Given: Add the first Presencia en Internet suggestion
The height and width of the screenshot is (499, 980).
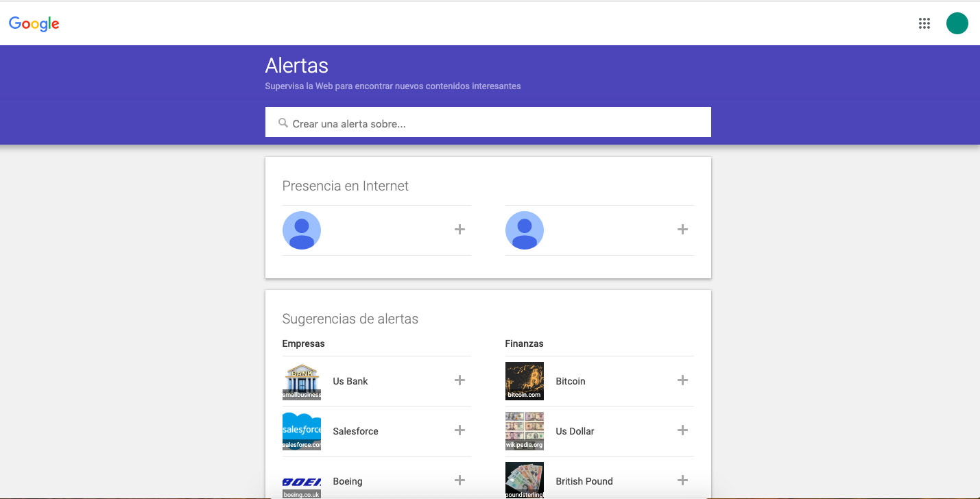Looking at the screenshot, I should (x=459, y=229).
